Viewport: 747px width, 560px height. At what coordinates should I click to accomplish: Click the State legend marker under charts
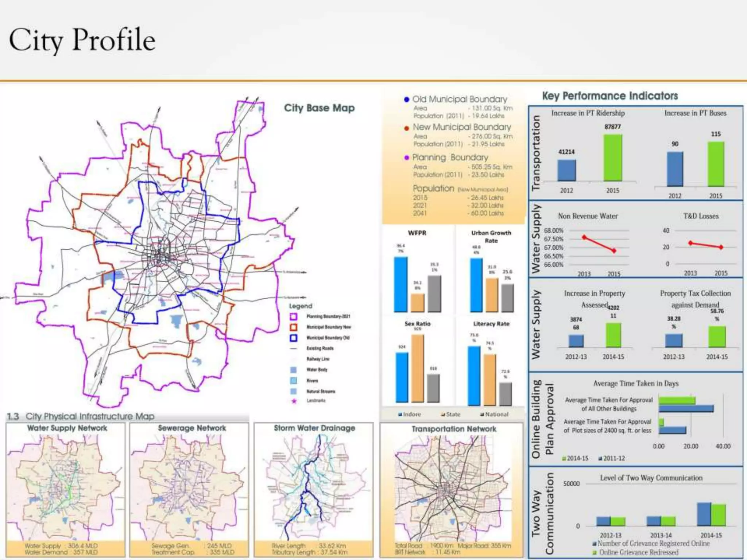[x=443, y=415]
